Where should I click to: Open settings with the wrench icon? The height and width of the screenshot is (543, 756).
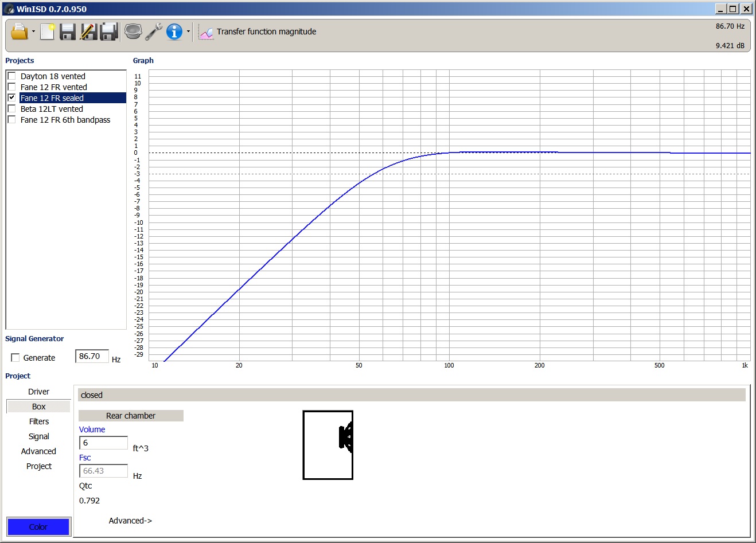[154, 32]
